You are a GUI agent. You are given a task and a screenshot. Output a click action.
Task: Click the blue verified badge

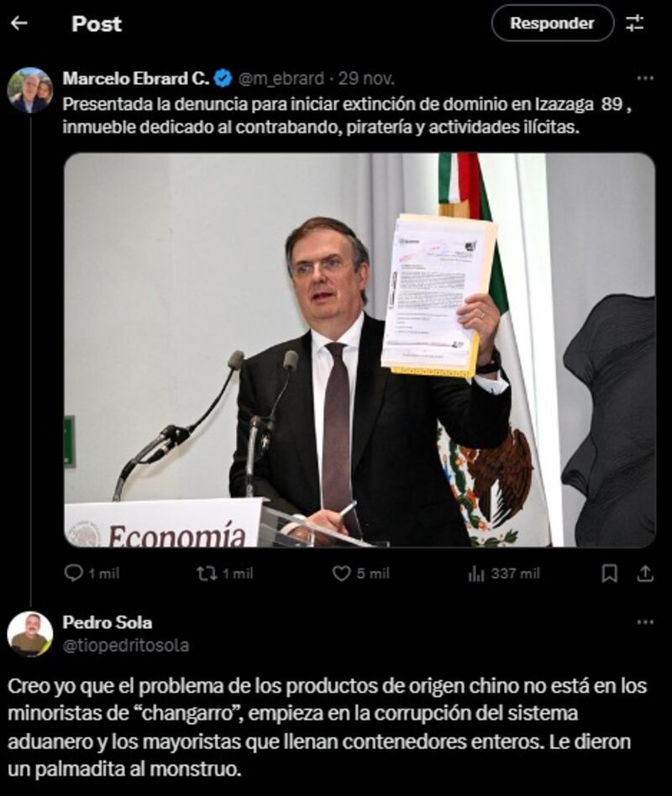coord(223,78)
